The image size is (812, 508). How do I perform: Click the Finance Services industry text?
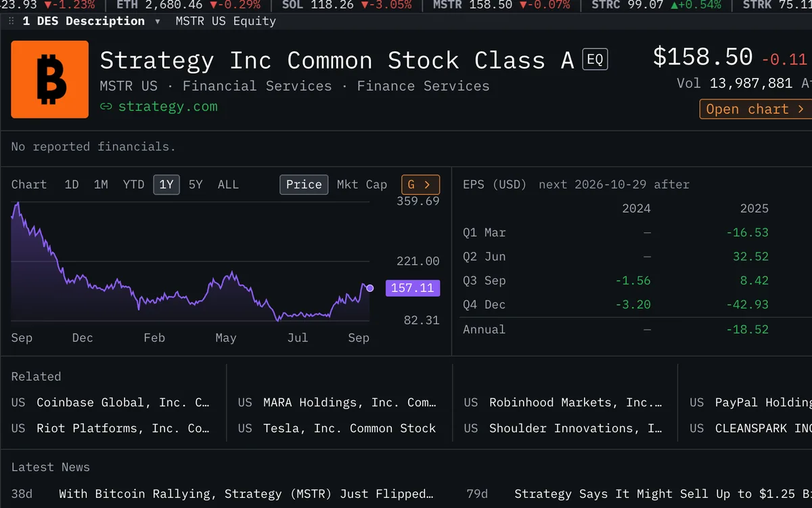[x=423, y=86]
